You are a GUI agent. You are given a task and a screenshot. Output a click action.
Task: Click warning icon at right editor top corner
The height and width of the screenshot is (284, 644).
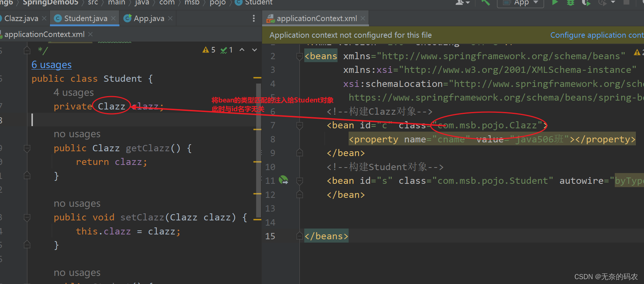tap(637, 53)
